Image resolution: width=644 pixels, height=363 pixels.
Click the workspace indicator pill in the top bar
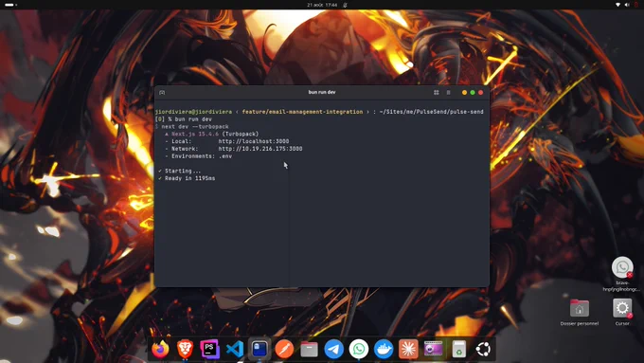[10, 5]
